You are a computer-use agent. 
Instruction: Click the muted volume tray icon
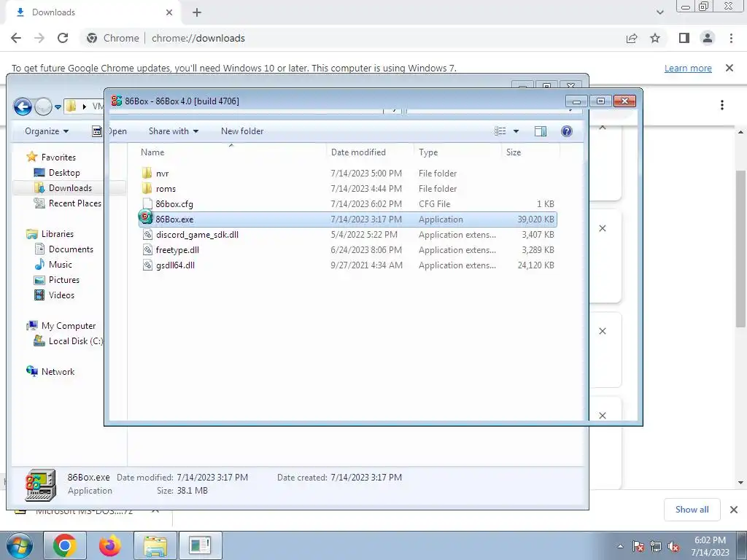[673, 546]
